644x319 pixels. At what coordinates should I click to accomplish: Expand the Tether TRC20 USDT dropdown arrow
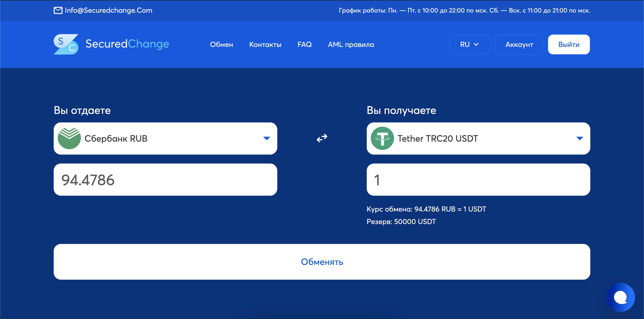(580, 139)
